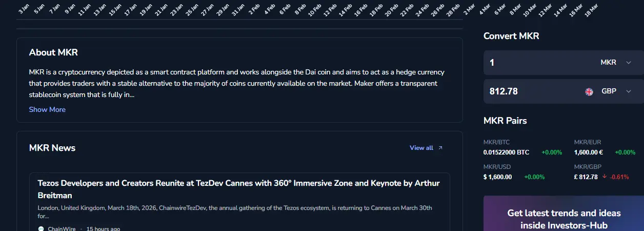Click the -0.61% change value
The image size is (644, 231).
point(619,177)
